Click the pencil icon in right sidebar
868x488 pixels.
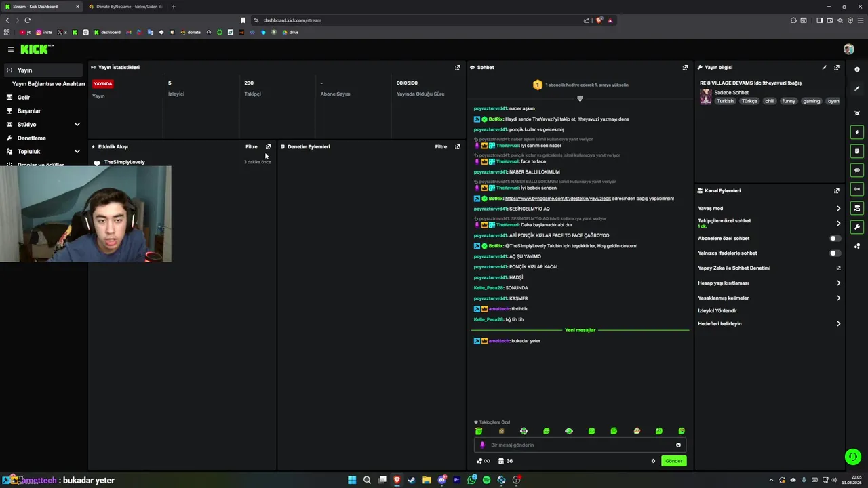pos(857,89)
